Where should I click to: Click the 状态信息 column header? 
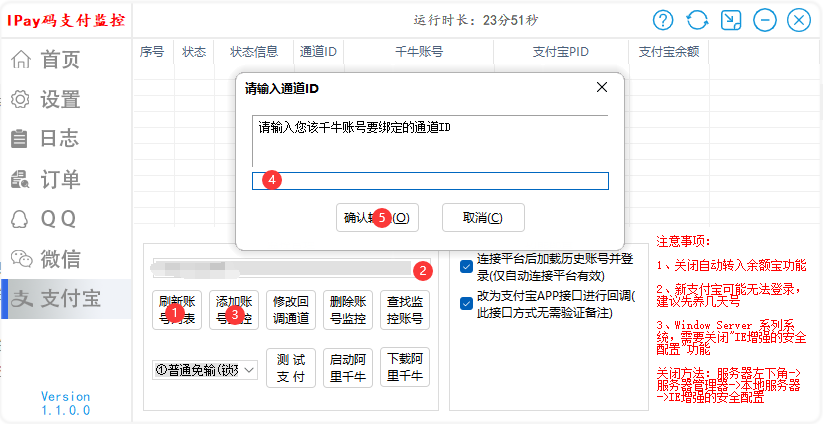click(x=254, y=51)
